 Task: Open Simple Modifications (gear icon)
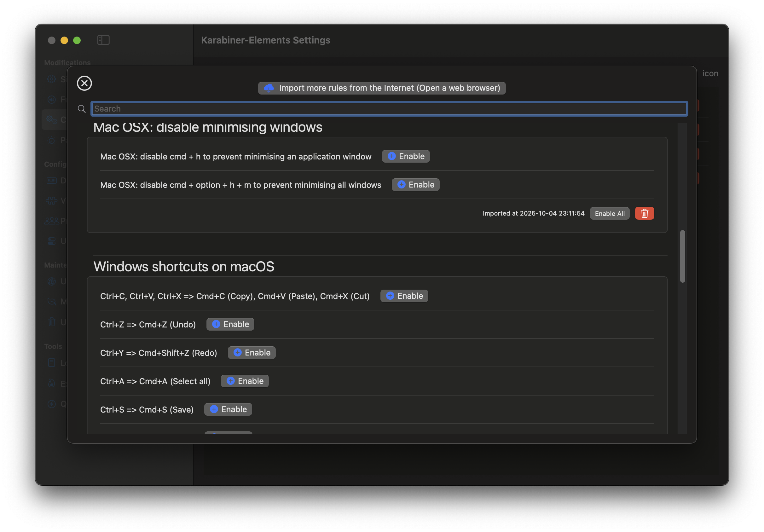(x=52, y=79)
